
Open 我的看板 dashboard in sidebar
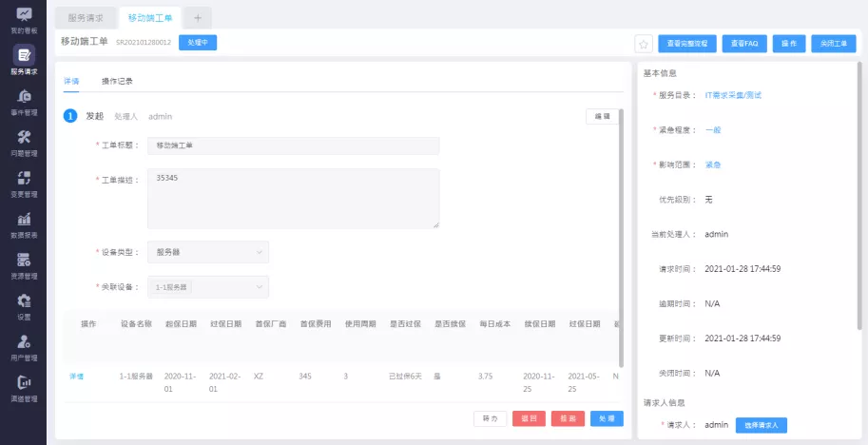(x=23, y=19)
